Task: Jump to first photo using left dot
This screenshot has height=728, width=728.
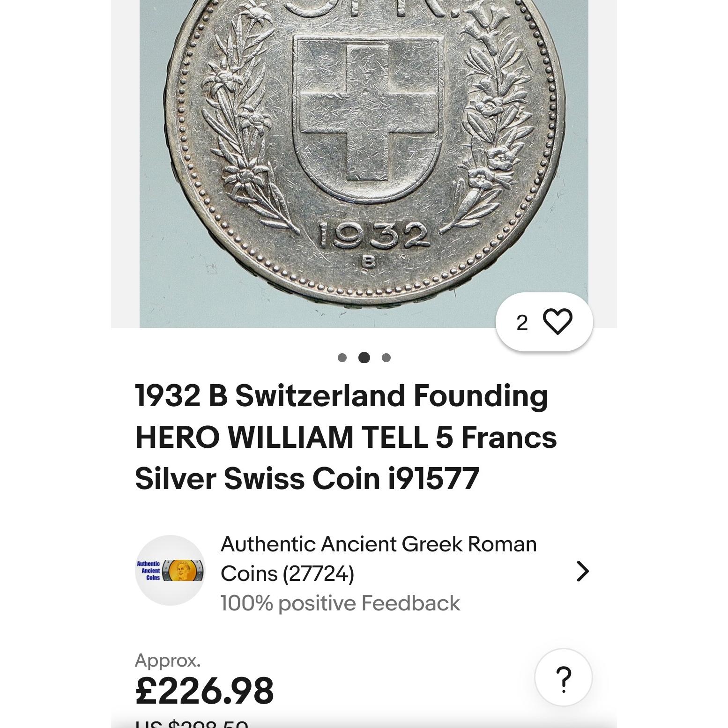Action: (342, 358)
